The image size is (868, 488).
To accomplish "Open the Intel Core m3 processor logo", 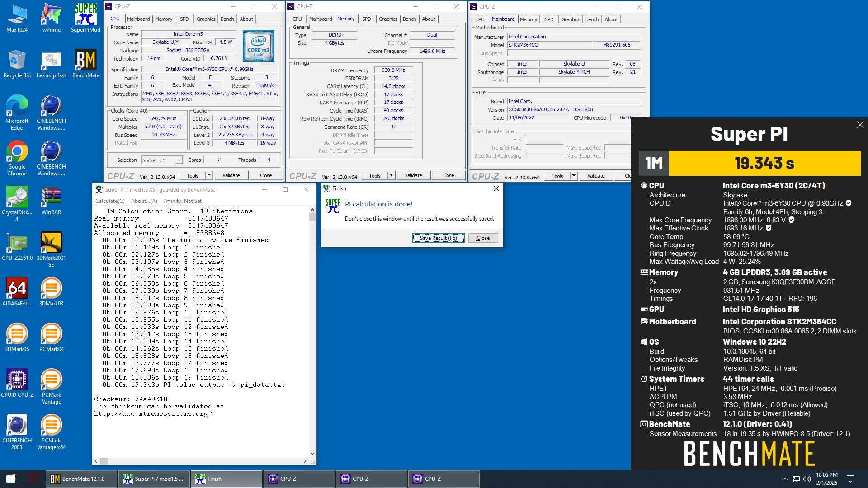I will point(258,46).
